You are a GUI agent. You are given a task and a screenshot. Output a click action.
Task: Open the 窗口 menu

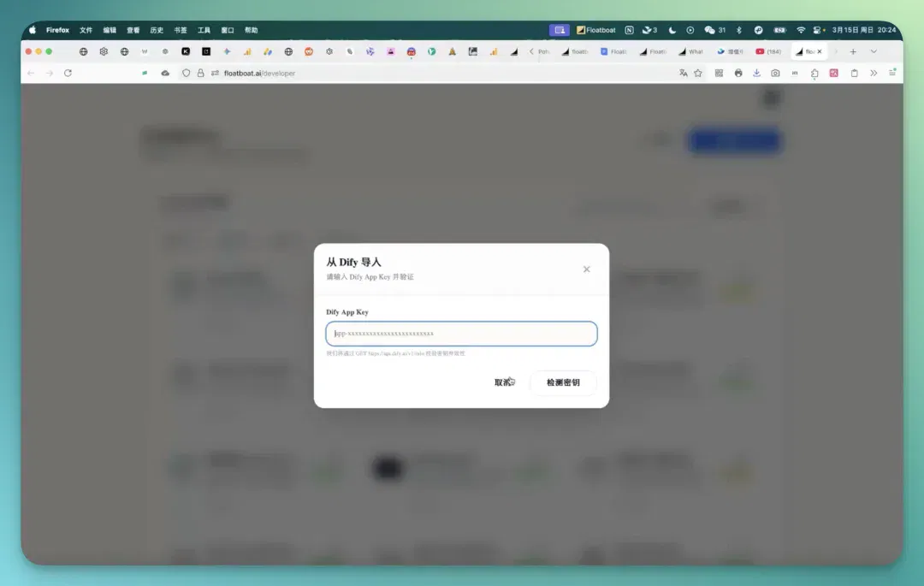[x=228, y=30]
